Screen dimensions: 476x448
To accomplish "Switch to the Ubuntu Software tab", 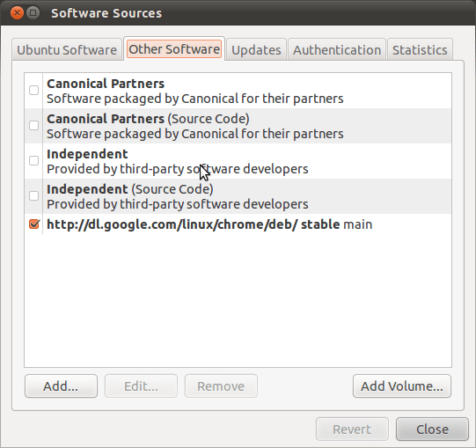I will pyautogui.click(x=67, y=50).
